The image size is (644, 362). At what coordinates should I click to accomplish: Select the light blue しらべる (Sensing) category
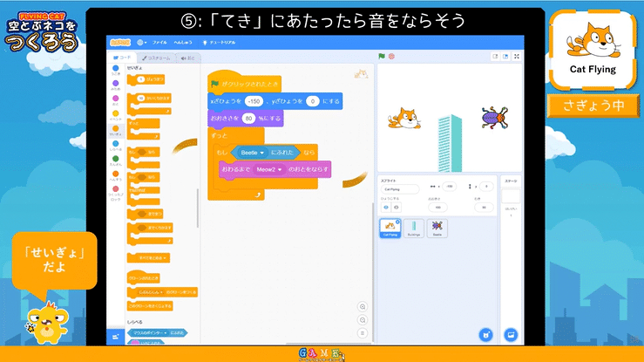point(116,146)
